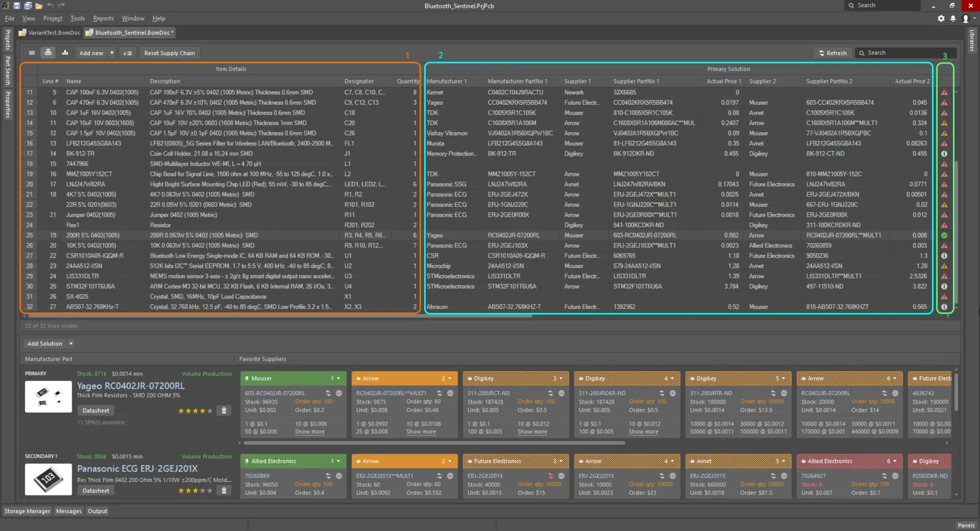Open web globe icon for Digikey 311-200JRCT-ND
Image resolution: width=980 pixels, height=531 pixels.
pyautogui.click(x=561, y=393)
